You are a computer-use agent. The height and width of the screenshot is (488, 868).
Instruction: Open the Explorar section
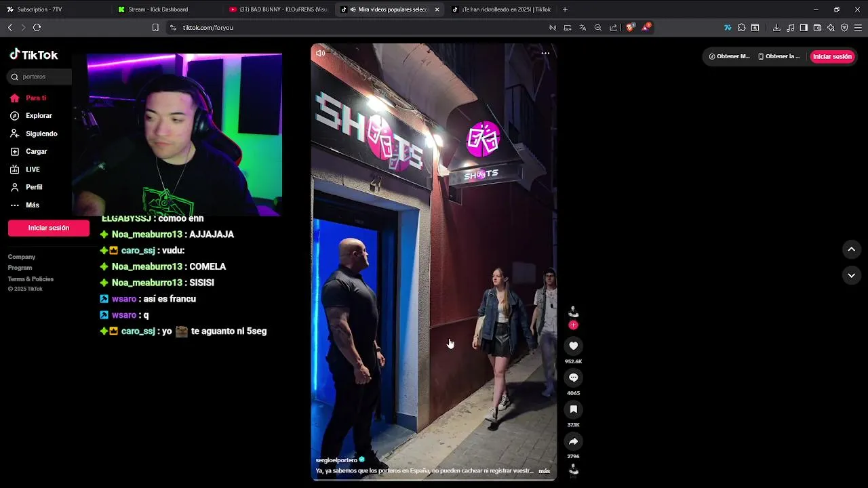pyautogui.click(x=31, y=116)
